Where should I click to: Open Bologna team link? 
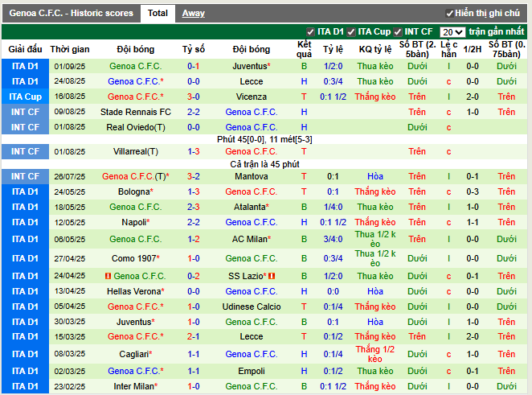tap(134, 192)
